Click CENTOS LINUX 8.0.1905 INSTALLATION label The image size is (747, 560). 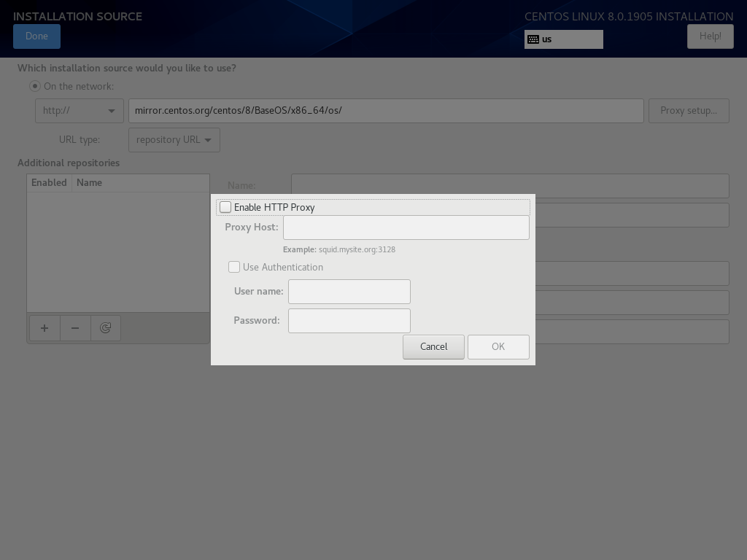pyautogui.click(x=629, y=16)
